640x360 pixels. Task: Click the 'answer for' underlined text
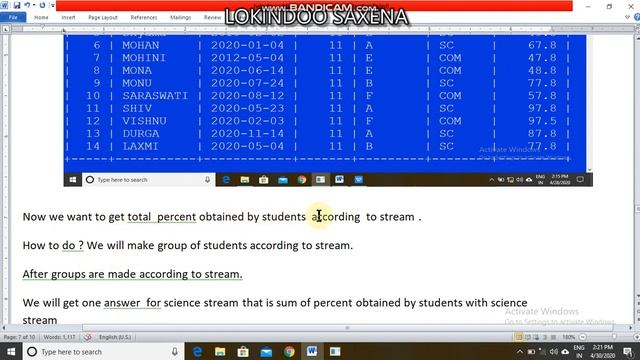pyautogui.click(x=133, y=303)
